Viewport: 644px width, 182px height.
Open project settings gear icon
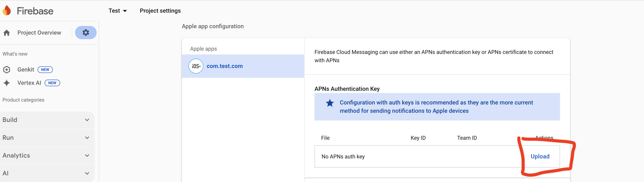pos(86,33)
